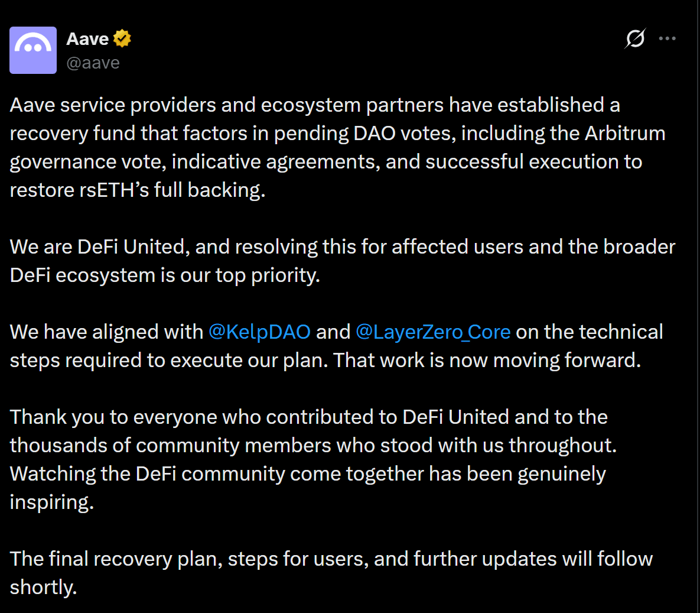This screenshot has height=613, width=700.
Task: Click "That work is now moving forward" text
Action: [x=487, y=361]
